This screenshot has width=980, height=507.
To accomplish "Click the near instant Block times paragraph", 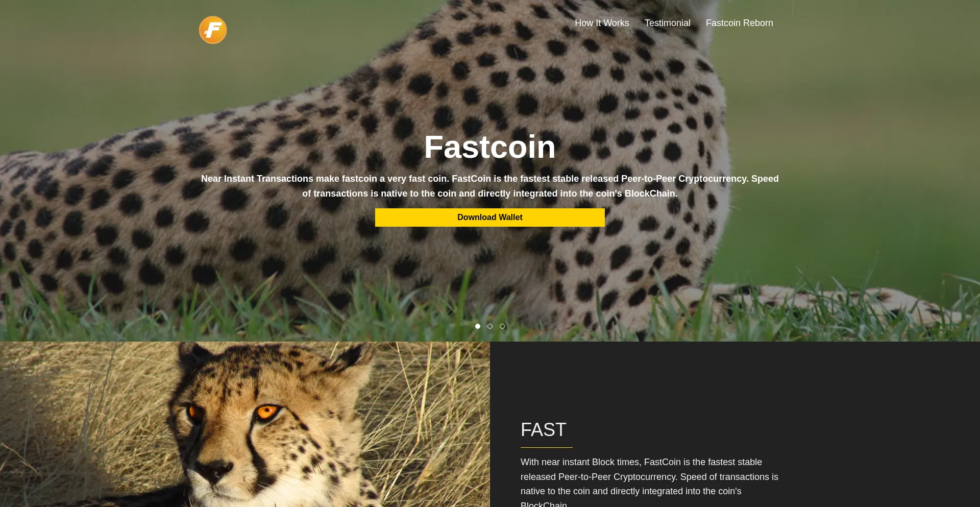I will pyautogui.click(x=649, y=482).
